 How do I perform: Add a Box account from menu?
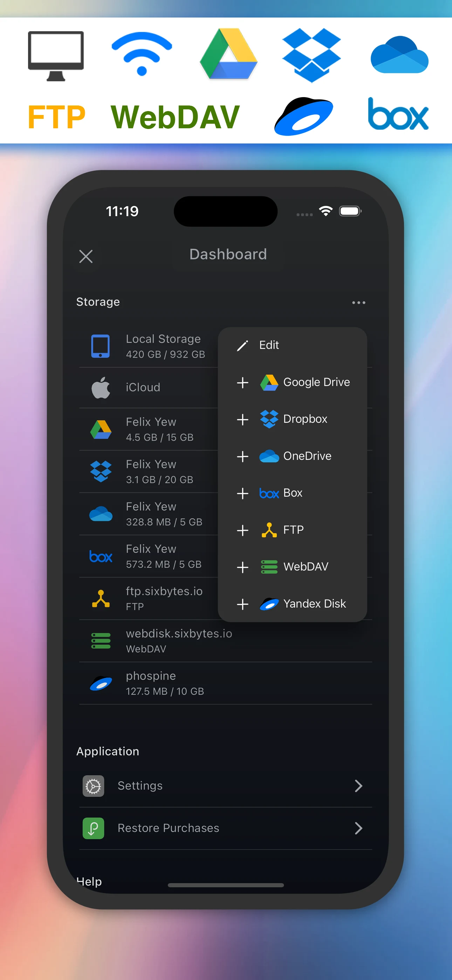coord(292,493)
